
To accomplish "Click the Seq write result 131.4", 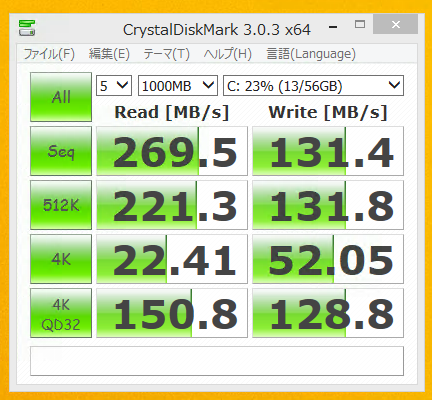I will (x=328, y=151).
